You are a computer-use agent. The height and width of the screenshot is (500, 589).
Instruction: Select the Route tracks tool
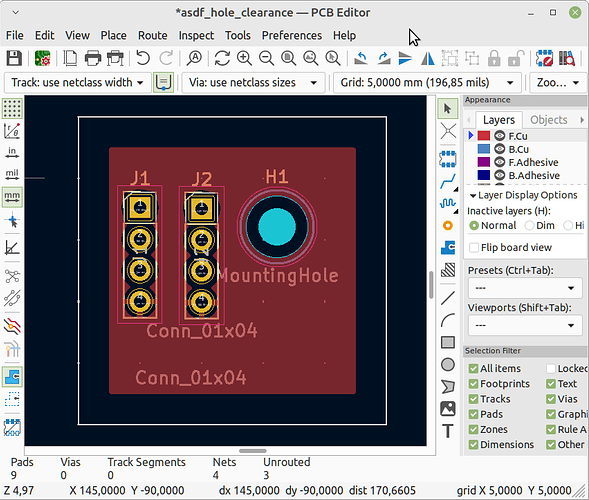click(x=448, y=181)
